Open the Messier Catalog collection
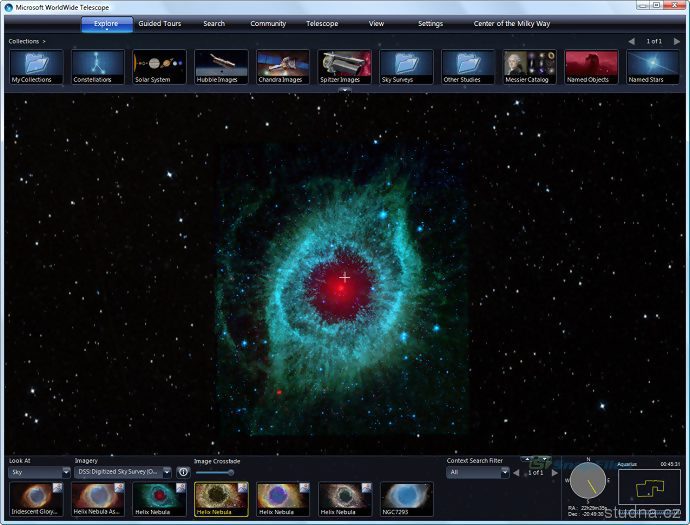Viewport: 690px width, 525px height. tap(530, 67)
